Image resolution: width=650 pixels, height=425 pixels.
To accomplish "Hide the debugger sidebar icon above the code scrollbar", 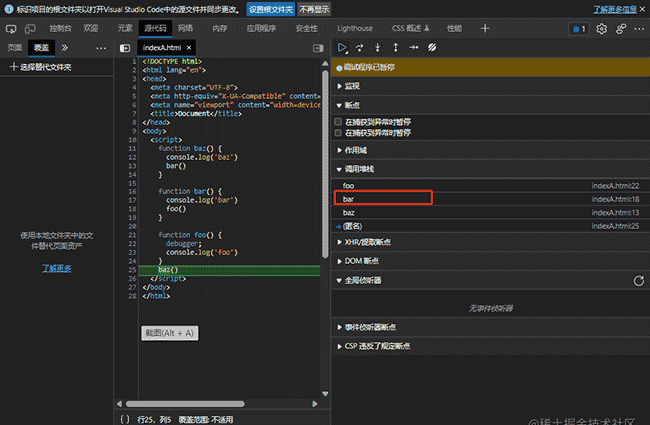I will point(318,48).
